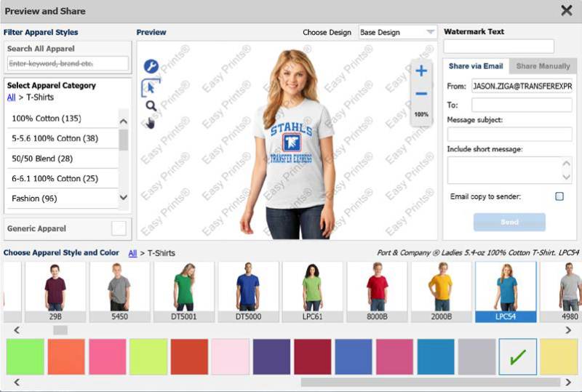Click the selected white swatch with checkmark
Image resolution: width=582 pixels, height=392 pixels.
tap(518, 357)
